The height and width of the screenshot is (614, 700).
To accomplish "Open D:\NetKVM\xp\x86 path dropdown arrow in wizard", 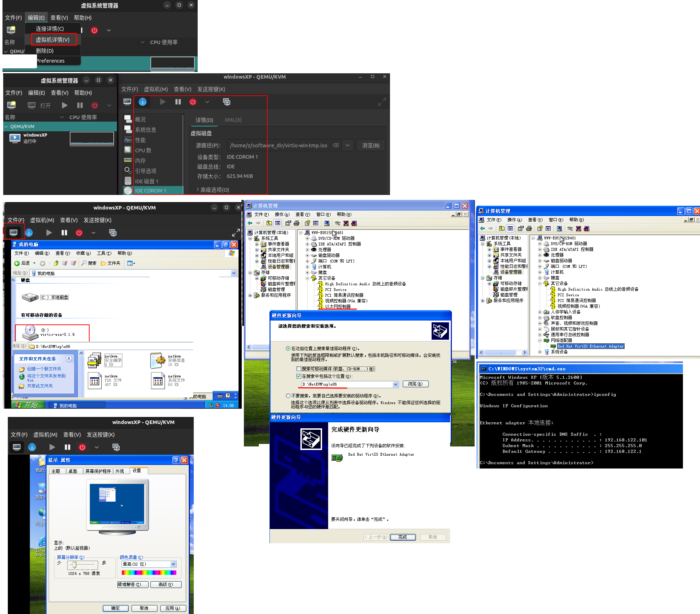I will 395,384.
